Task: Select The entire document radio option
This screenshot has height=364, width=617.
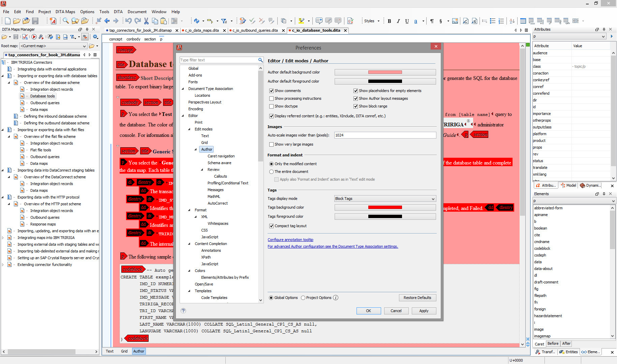Action: [271, 172]
